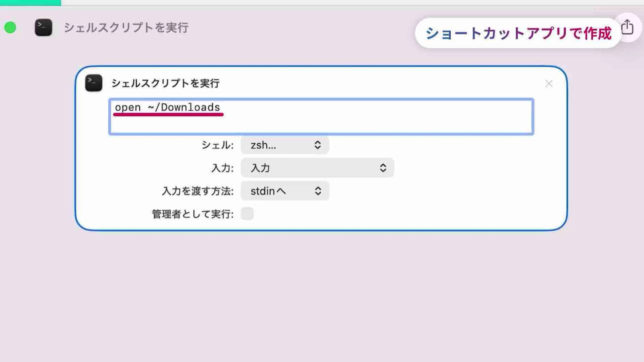Click the terminal icon in the title bar
The width and height of the screenshot is (644, 362).
[x=43, y=27]
